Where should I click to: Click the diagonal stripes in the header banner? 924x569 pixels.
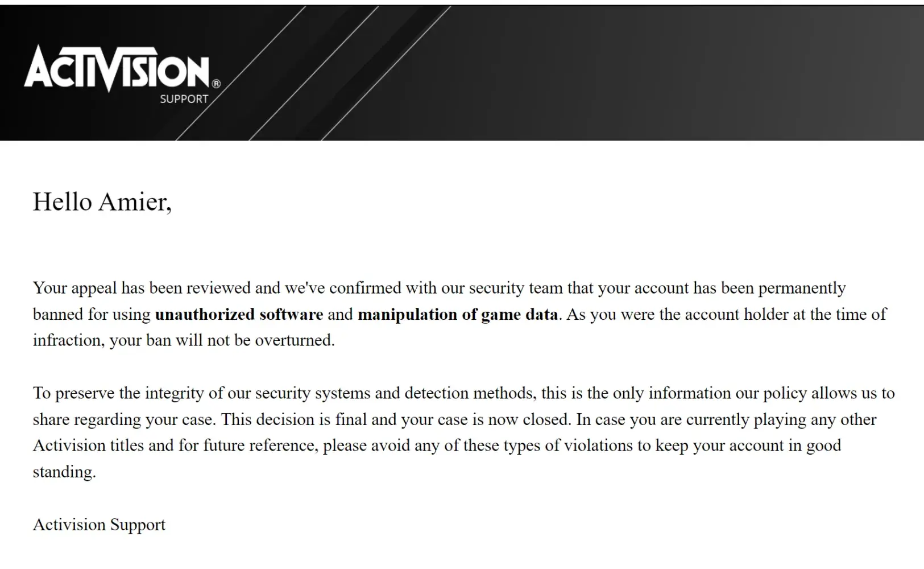pyautogui.click(x=313, y=74)
